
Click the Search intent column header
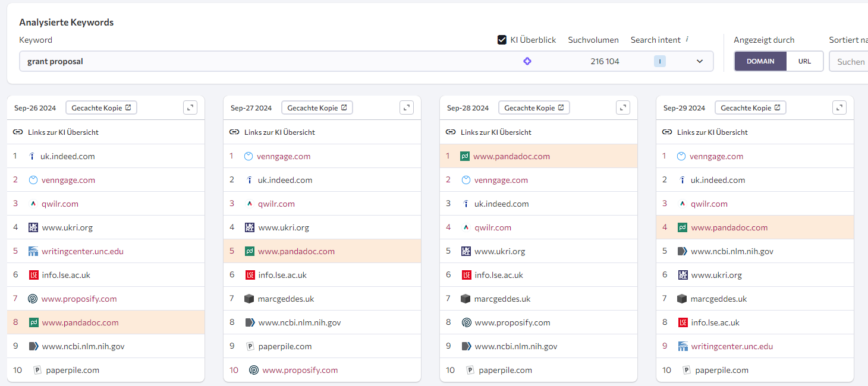(x=656, y=40)
